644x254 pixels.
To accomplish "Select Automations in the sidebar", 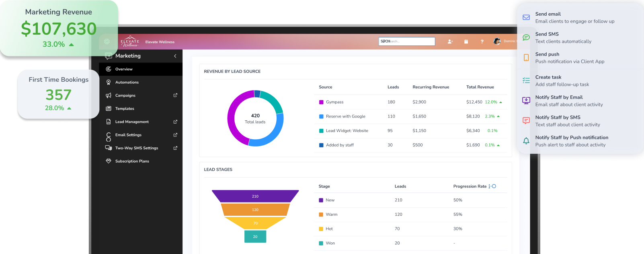I will 127,82.
